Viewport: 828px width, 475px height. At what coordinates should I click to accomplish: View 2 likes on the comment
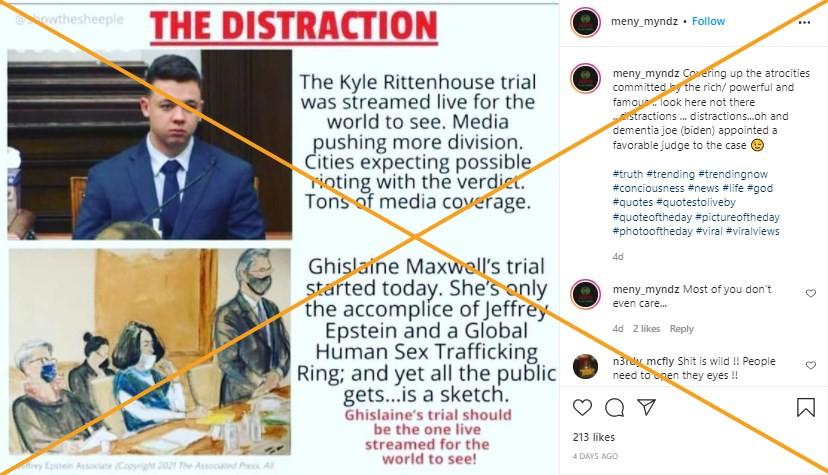646,329
